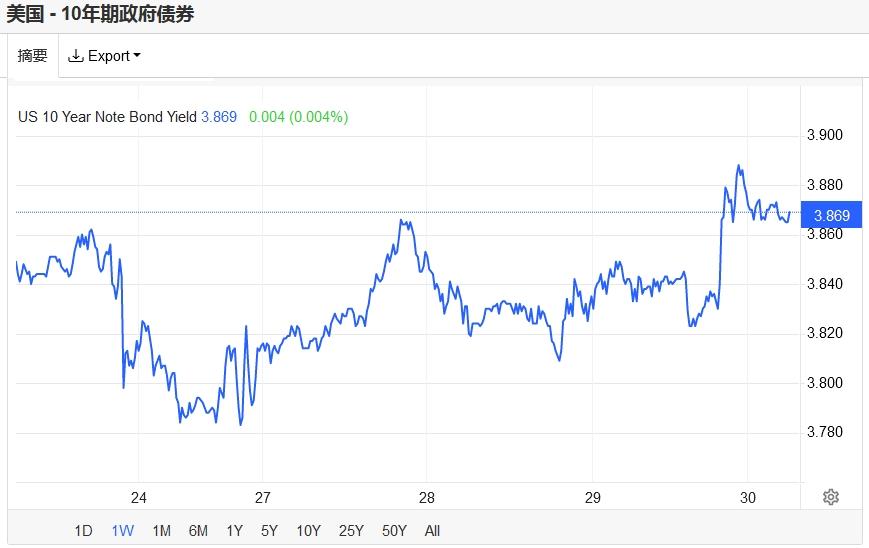Screen dimensions: 869x548
Task: Select the 5Y time range
Action: 269,531
